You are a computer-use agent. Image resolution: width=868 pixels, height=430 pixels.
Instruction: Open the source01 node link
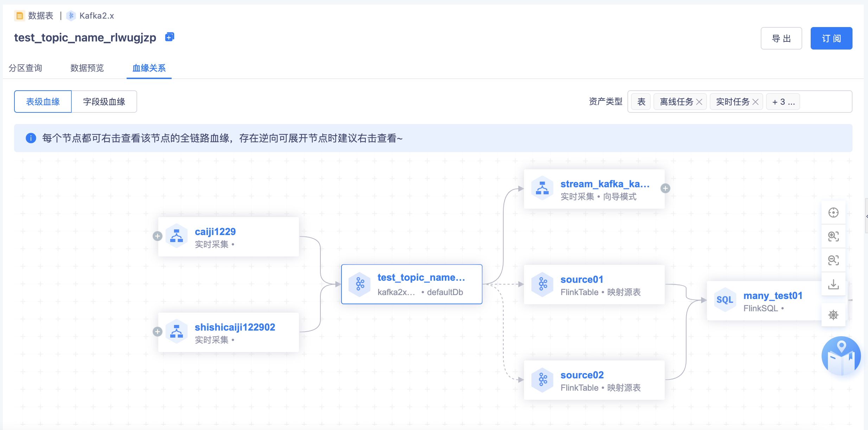[x=582, y=279]
